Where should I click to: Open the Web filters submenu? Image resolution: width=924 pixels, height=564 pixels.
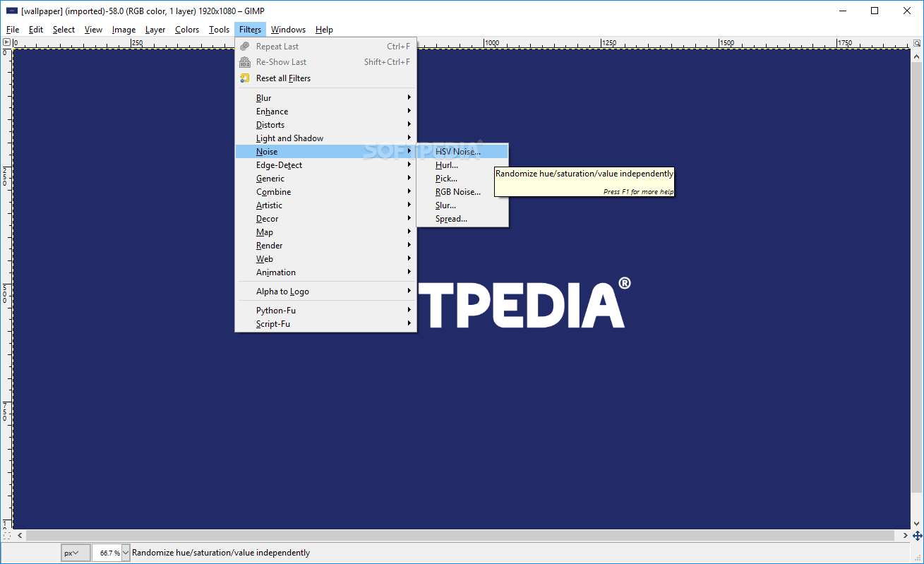326,259
